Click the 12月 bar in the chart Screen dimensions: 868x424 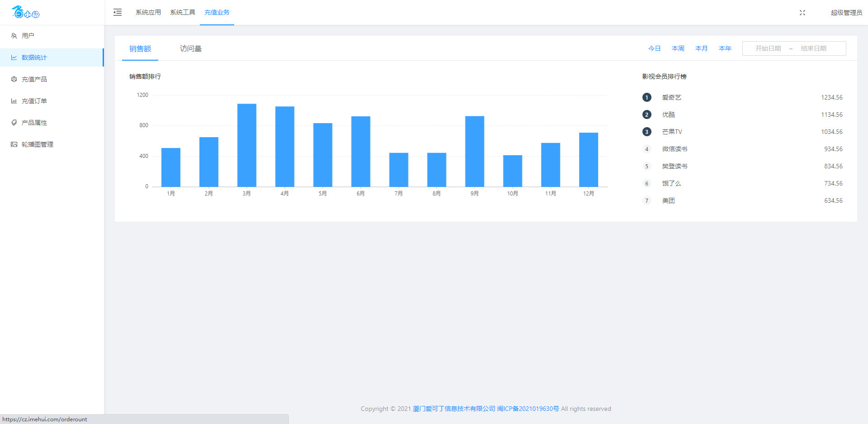(589, 160)
